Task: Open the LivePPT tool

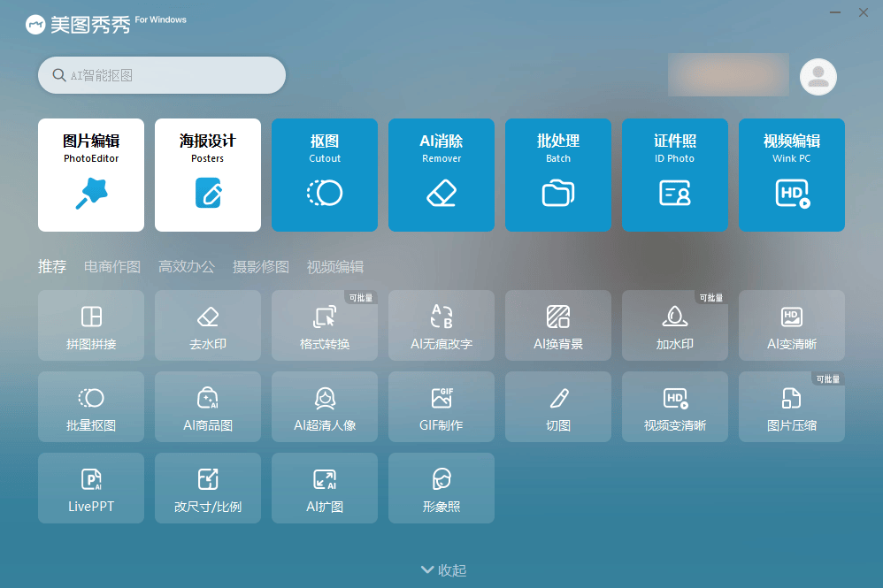Action: [x=91, y=488]
